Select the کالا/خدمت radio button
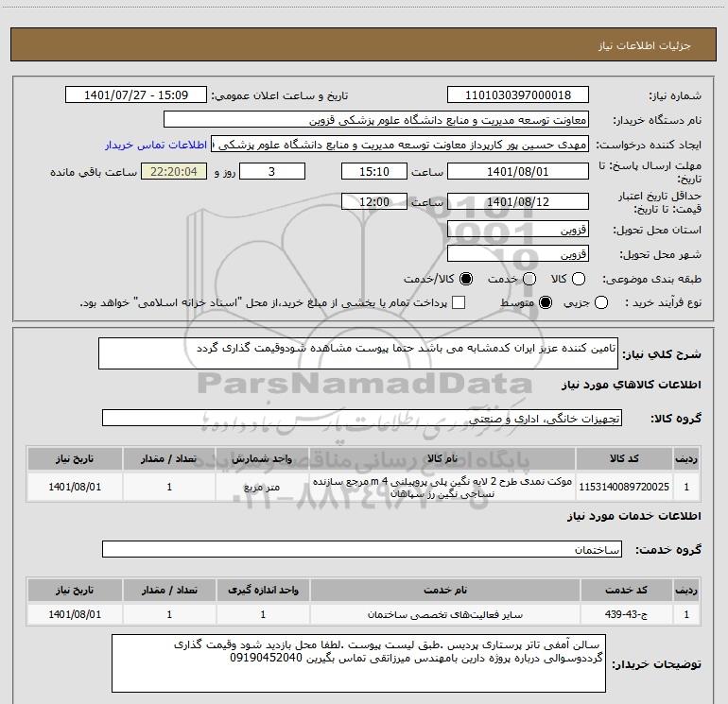The width and height of the screenshot is (728, 704). [x=466, y=279]
